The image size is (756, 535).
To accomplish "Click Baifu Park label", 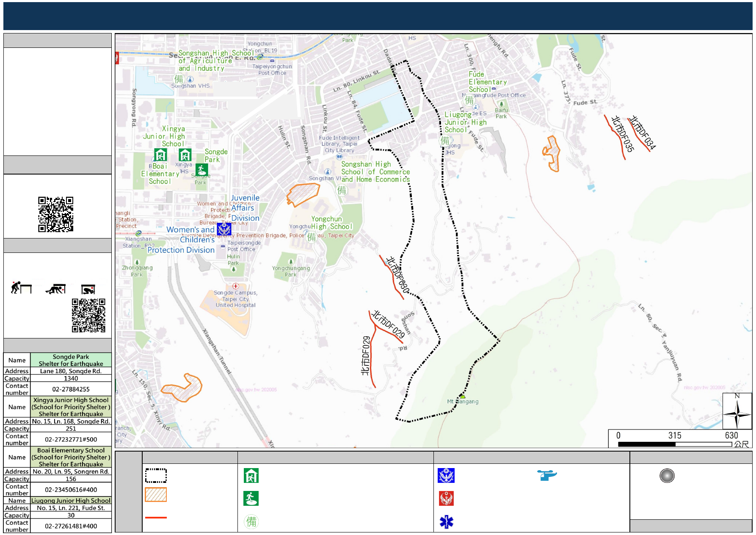I will (501, 113).
